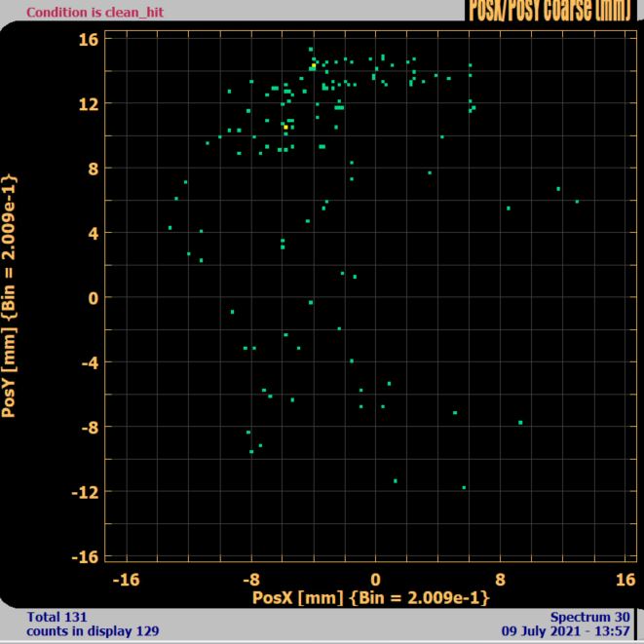Click the Y-axis tick label '-8'

86,427
